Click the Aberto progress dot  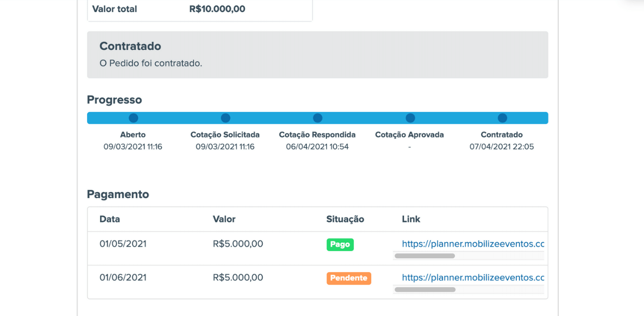point(133,118)
